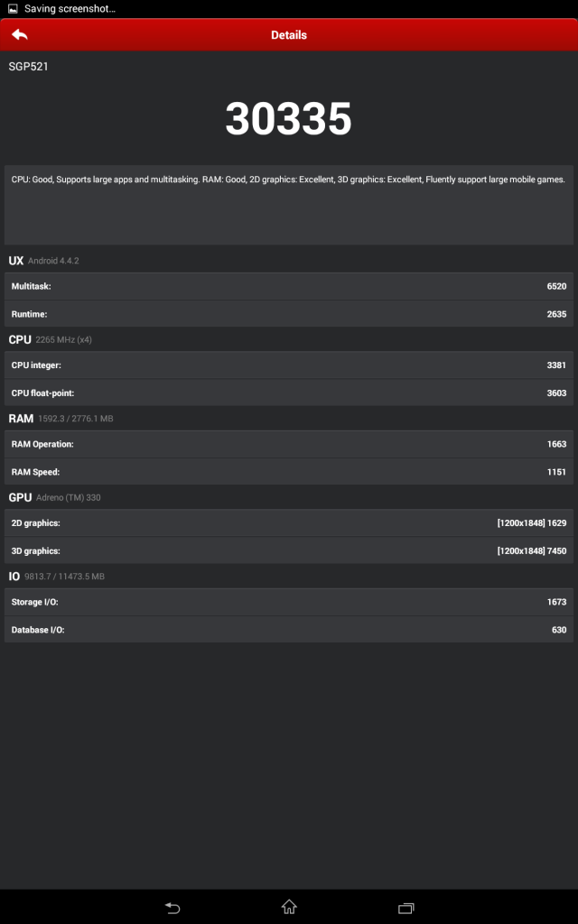This screenshot has height=924, width=578.
Task: Collapse the GPU section header
Action: point(289,497)
